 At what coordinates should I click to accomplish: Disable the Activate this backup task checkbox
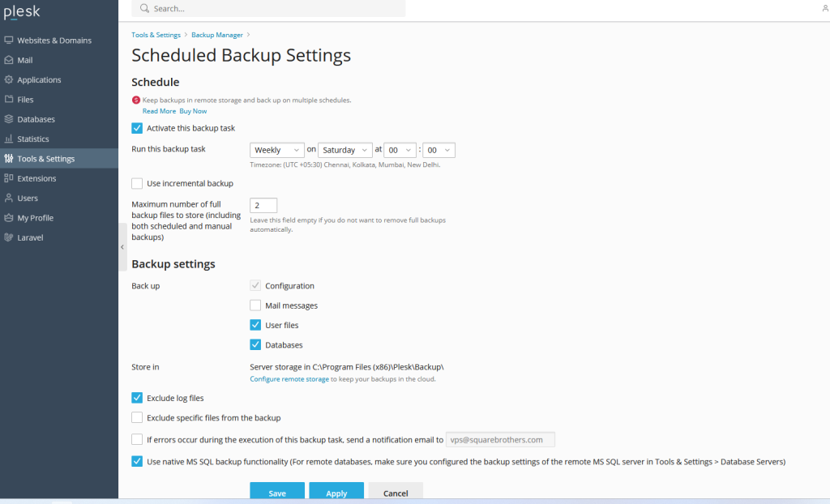(x=137, y=128)
